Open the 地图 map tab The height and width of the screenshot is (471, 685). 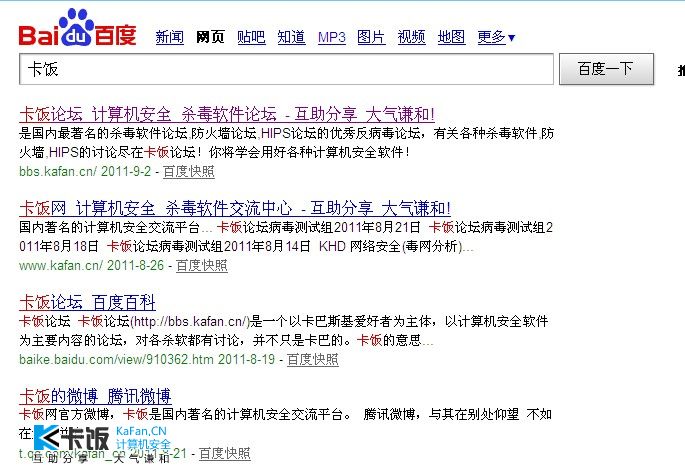click(x=451, y=37)
